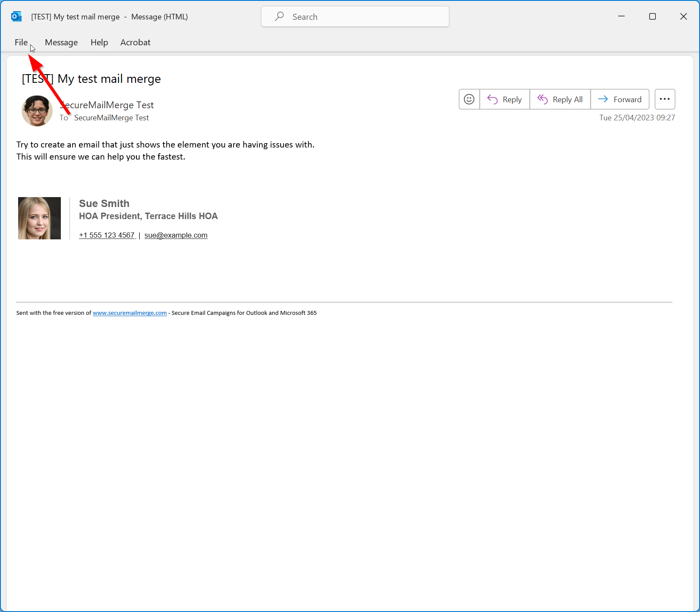Open the www.securemailmerge.com link
This screenshot has width=700, height=612.
click(129, 313)
